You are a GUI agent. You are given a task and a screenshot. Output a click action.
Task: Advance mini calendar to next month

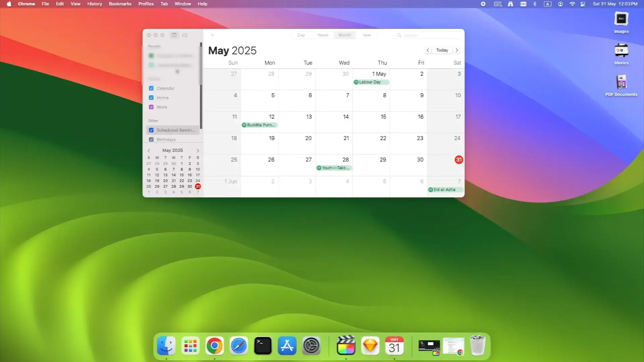(198, 150)
